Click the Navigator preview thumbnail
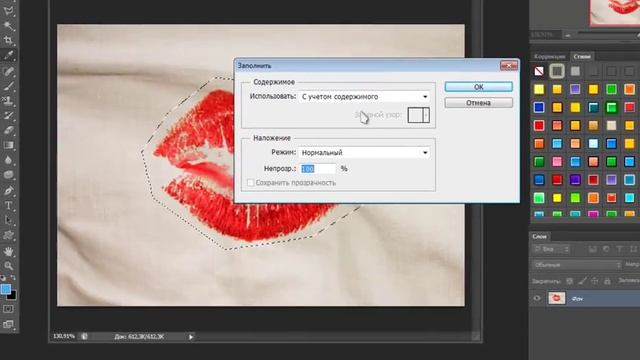The image size is (640, 360). click(615, 12)
